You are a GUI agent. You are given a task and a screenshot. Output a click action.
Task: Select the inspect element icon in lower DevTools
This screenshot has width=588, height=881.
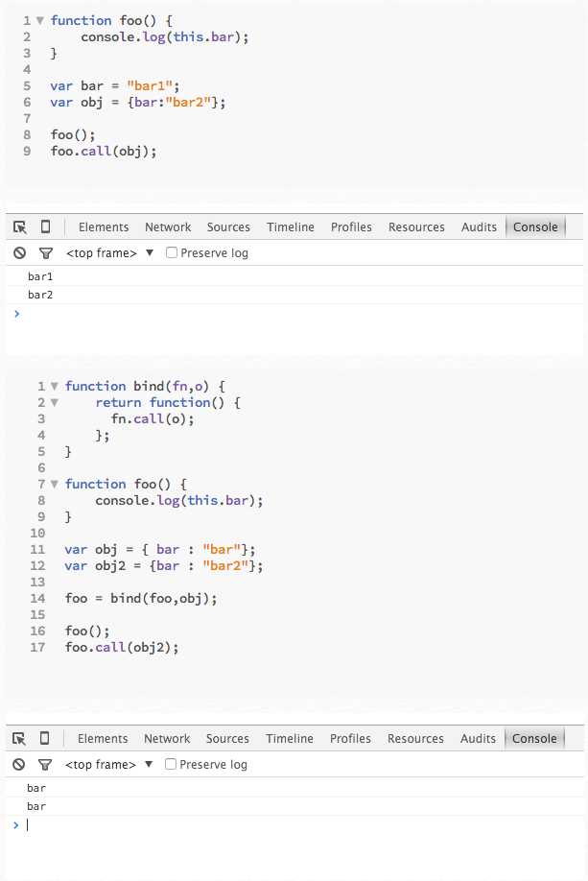[19, 738]
